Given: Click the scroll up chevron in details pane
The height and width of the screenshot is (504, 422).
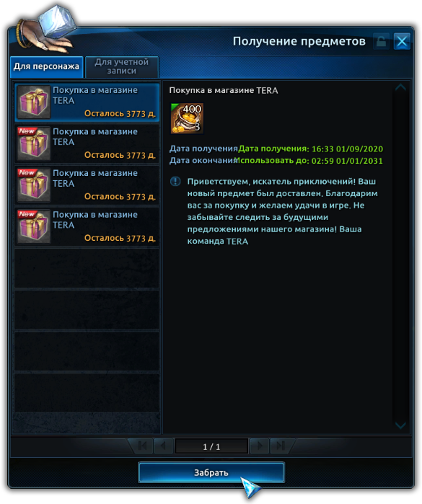Looking at the screenshot, I should click(x=400, y=87).
